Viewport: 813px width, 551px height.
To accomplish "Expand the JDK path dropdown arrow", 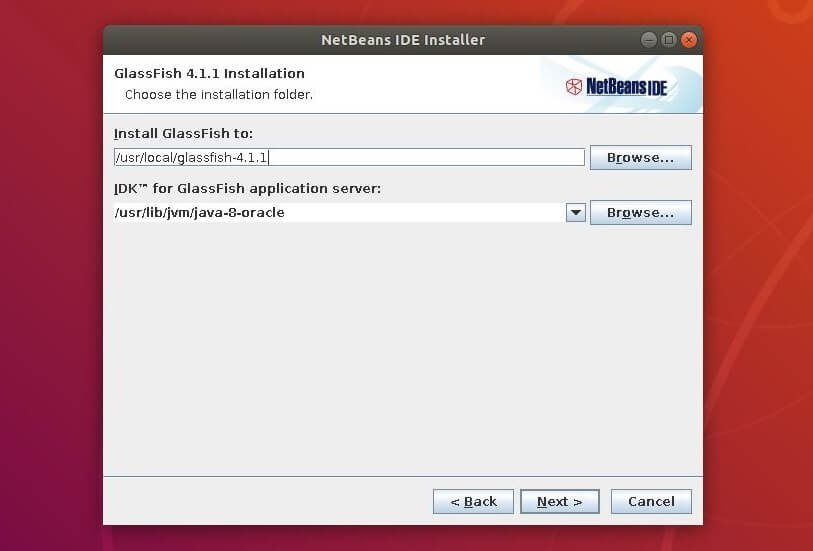I will 575,212.
